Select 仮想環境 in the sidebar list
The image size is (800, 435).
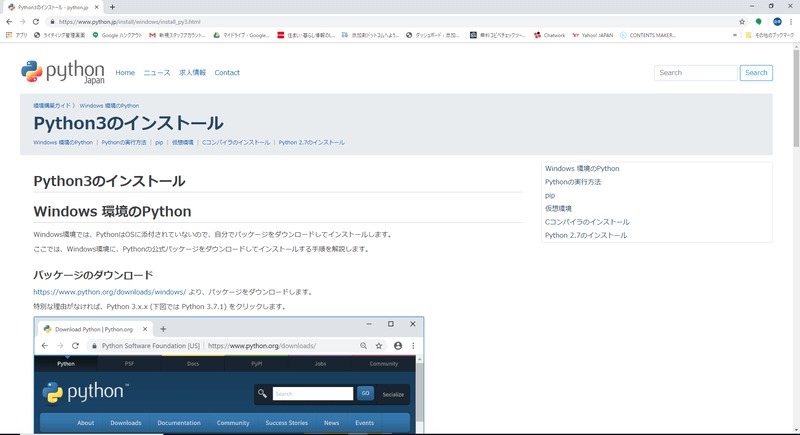[x=558, y=209]
